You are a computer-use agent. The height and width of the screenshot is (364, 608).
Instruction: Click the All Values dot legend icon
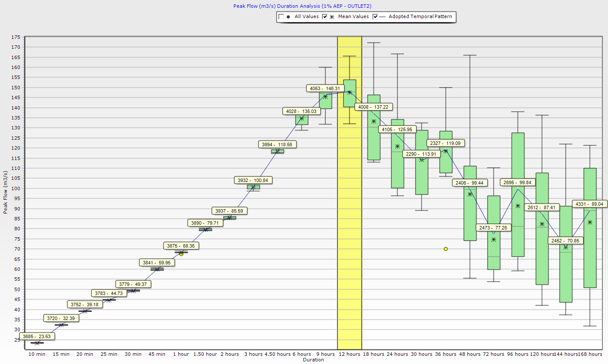pos(288,17)
